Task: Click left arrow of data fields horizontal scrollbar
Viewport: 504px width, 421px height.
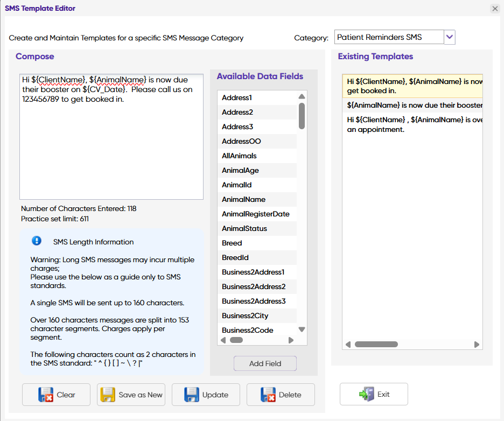Action: 223,340
